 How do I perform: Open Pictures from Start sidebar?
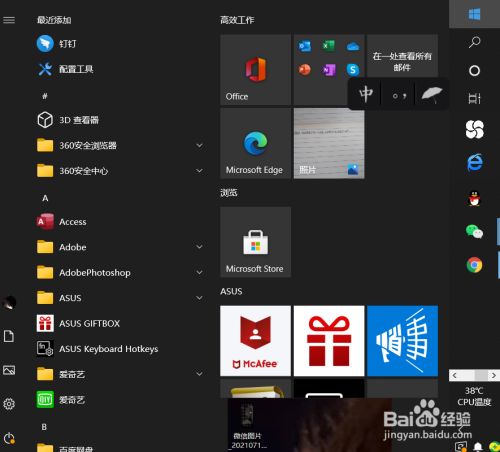point(9,370)
